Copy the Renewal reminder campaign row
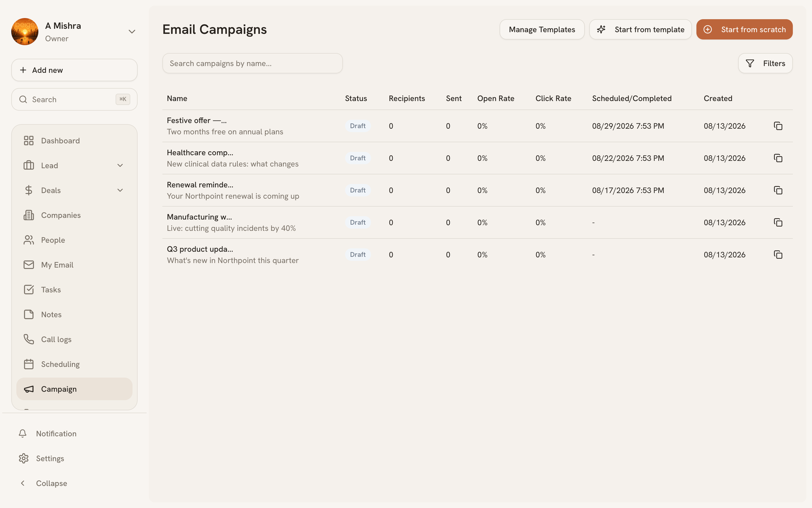Viewport: 812px width, 508px height. point(778,190)
